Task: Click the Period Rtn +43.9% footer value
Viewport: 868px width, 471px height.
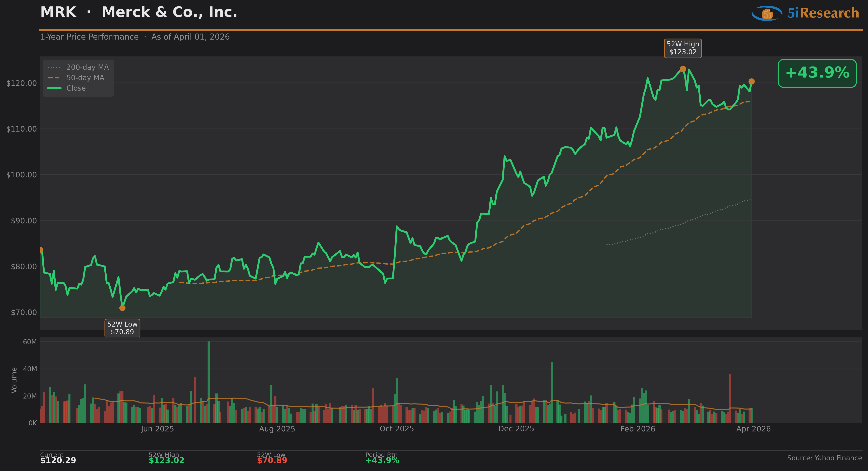Action: click(382, 461)
